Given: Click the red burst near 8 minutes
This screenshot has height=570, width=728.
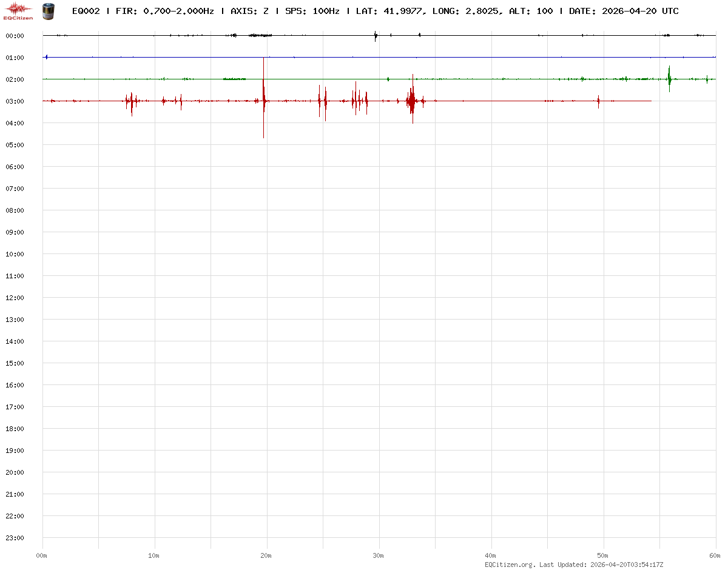Looking at the screenshot, I should pyautogui.click(x=131, y=101).
